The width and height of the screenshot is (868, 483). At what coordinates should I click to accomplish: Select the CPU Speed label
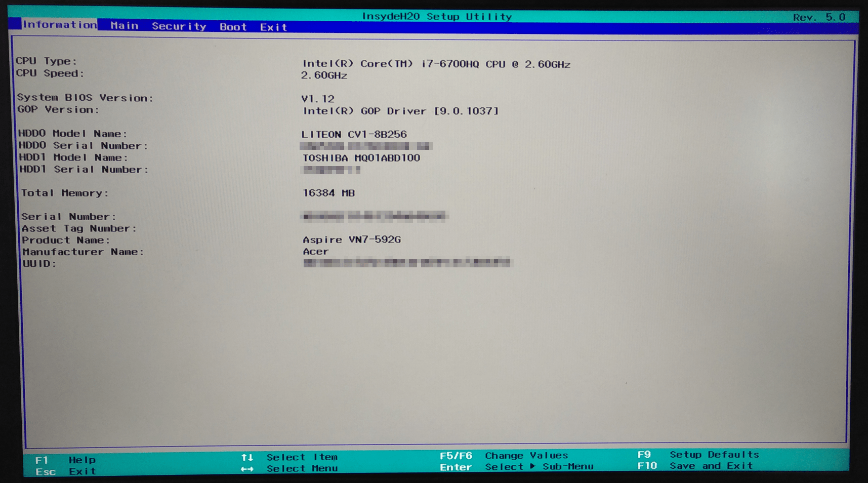(50, 73)
